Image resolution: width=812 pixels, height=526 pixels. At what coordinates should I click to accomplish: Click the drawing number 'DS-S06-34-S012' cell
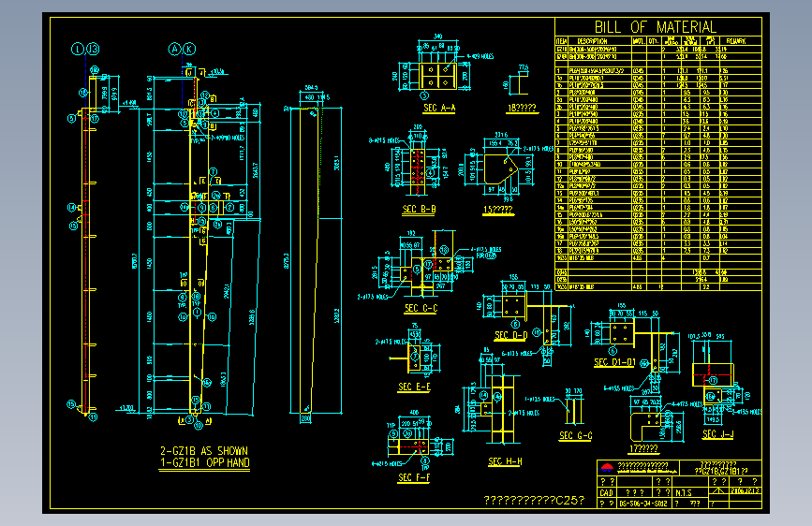pos(642,504)
